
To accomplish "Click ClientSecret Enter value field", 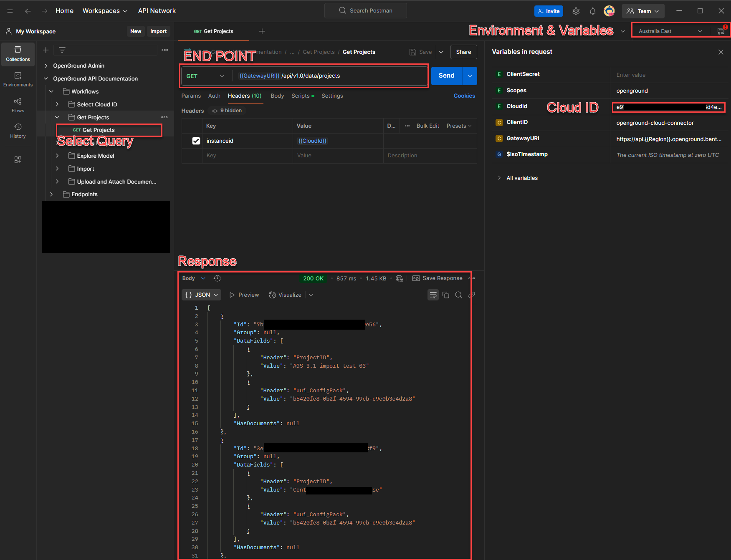I will coord(669,75).
